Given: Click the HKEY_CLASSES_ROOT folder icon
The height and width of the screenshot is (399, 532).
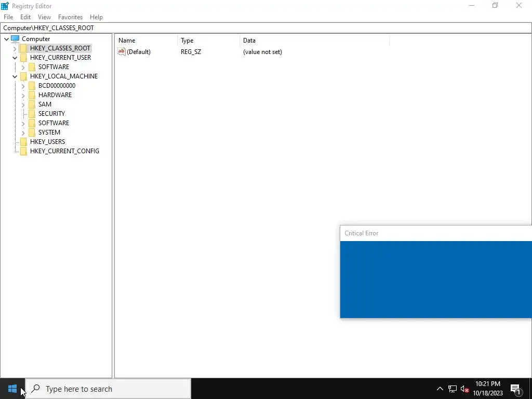Looking at the screenshot, I should (23, 48).
